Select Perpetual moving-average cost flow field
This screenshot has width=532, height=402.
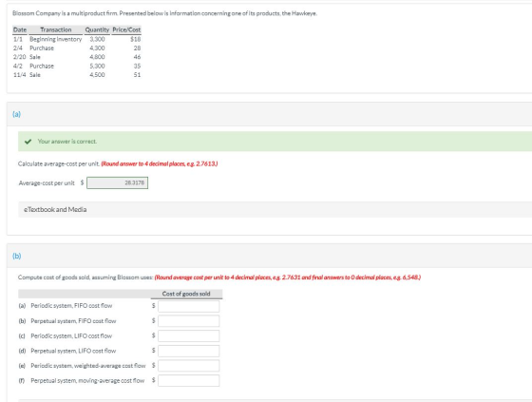[189, 380]
